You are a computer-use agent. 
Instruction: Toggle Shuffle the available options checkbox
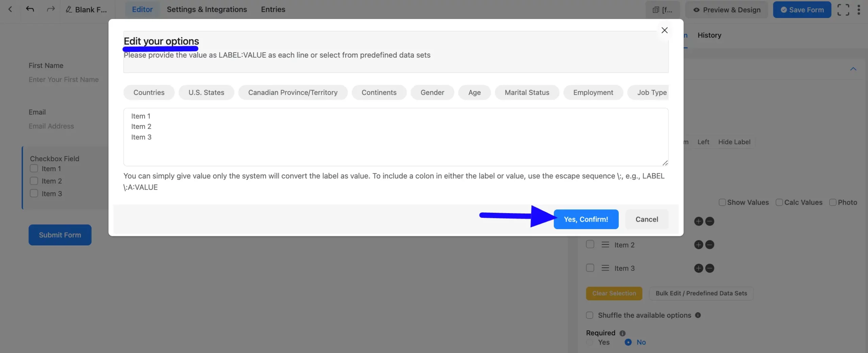pyautogui.click(x=590, y=315)
